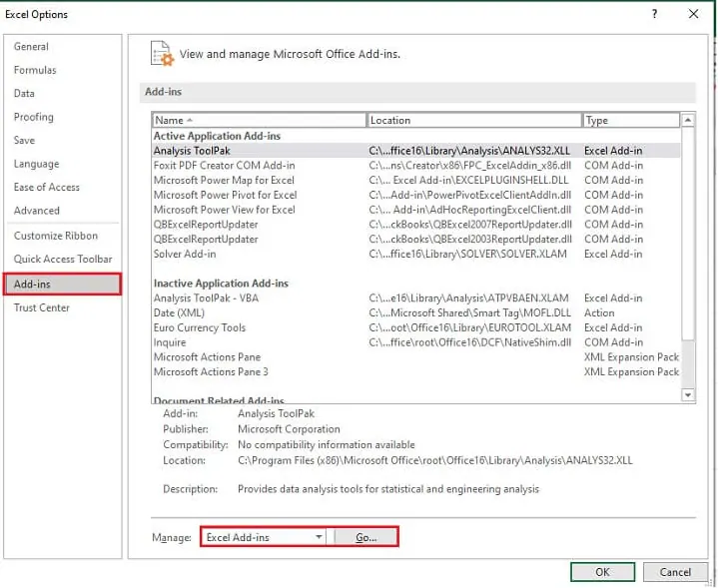Screen dimensions: 718x588
Task: Click the MOFL.DLL location cell
Action: click(469, 312)
